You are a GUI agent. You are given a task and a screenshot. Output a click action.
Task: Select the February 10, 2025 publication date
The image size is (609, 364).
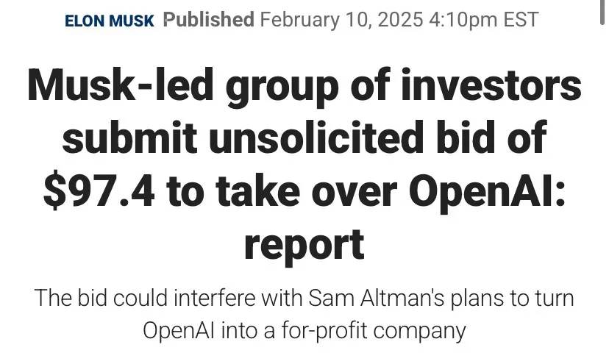click(x=341, y=19)
